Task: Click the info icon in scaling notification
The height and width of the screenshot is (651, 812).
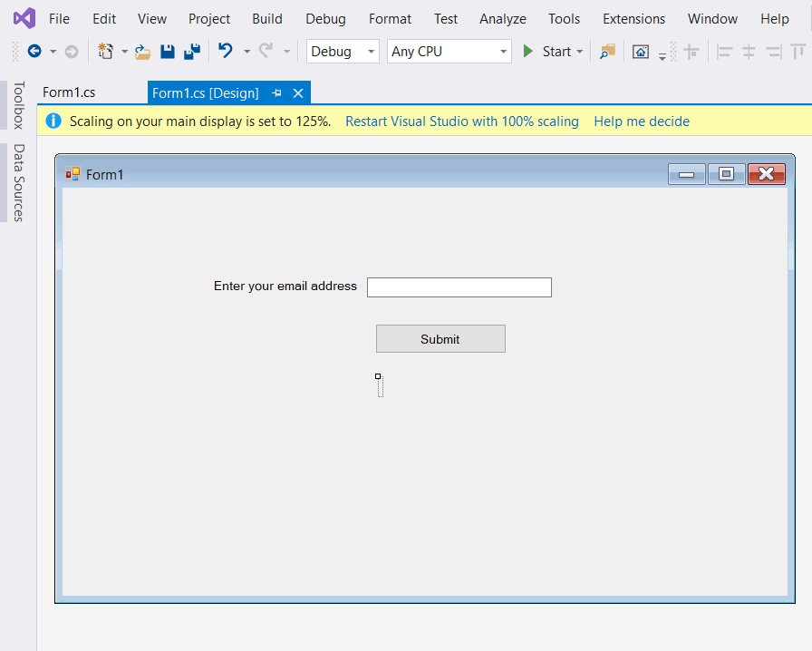Action: pyautogui.click(x=53, y=121)
